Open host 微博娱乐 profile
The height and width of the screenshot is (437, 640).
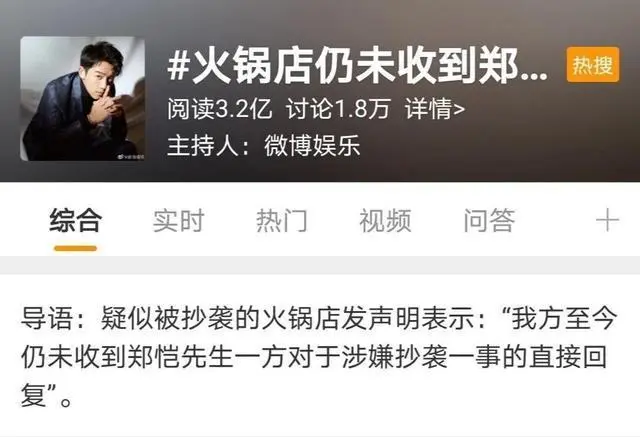[x=312, y=146]
